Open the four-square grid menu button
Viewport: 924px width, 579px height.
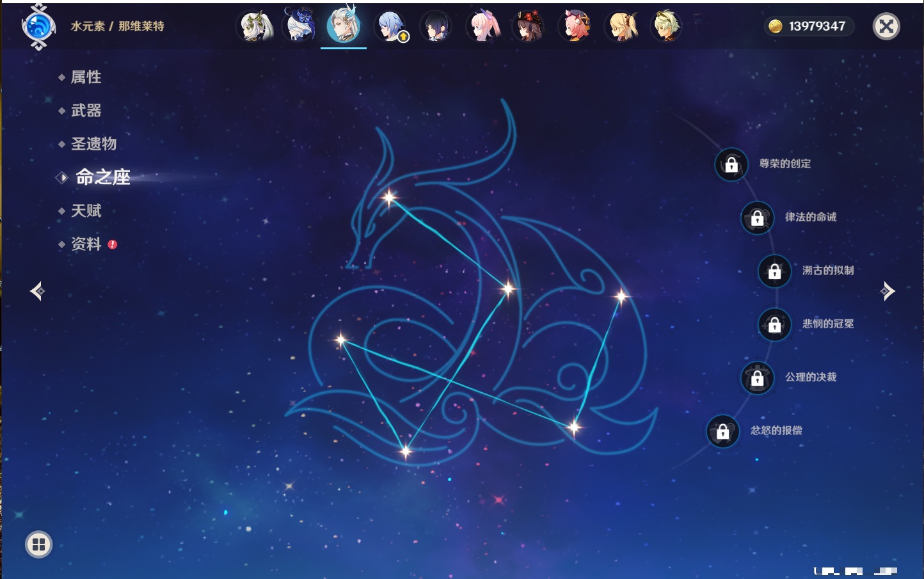pyautogui.click(x=38, y=544)
